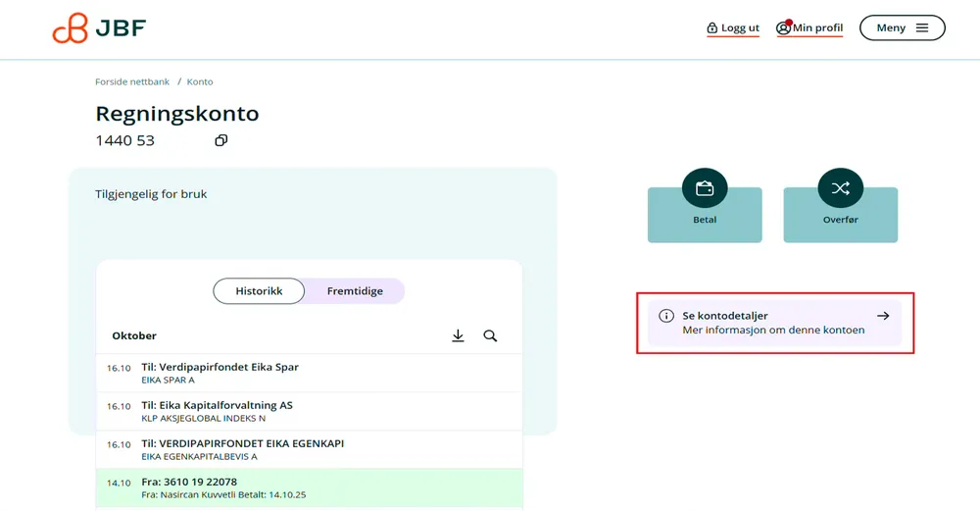Open transaction search with magnifier icon
Viewport: 980px width, 511px height.
(490, 336)
